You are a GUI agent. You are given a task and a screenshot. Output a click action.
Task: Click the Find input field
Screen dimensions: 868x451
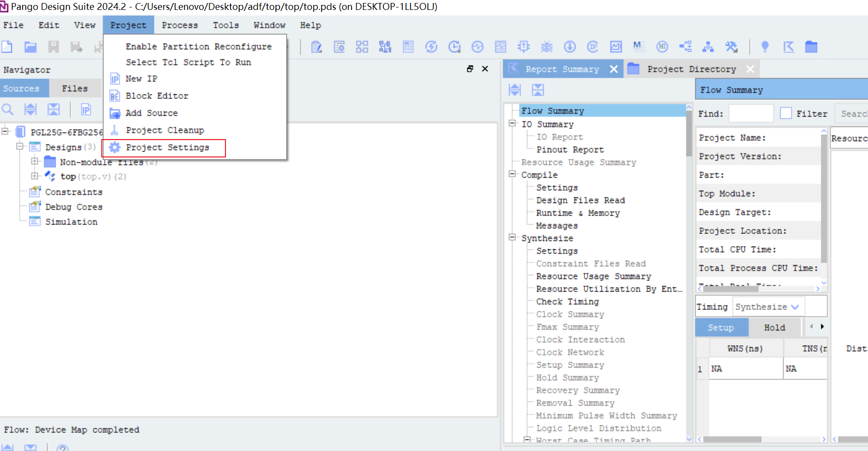751,113
